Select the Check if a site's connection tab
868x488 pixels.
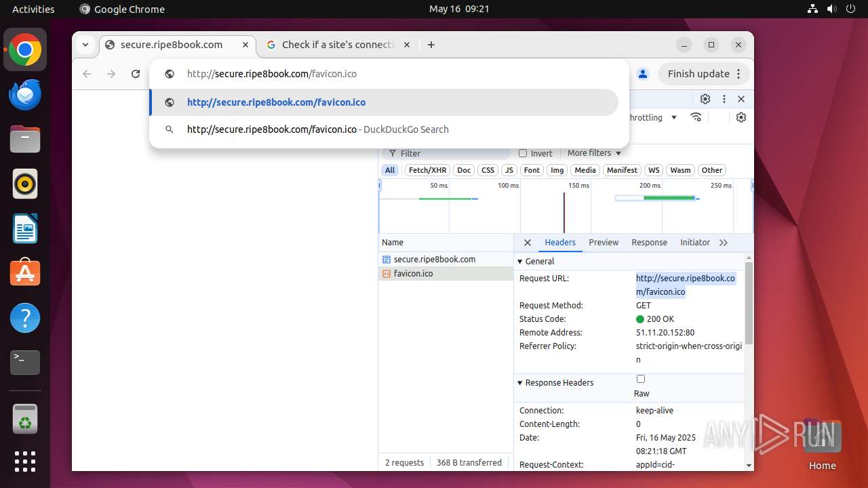[339, 45]
